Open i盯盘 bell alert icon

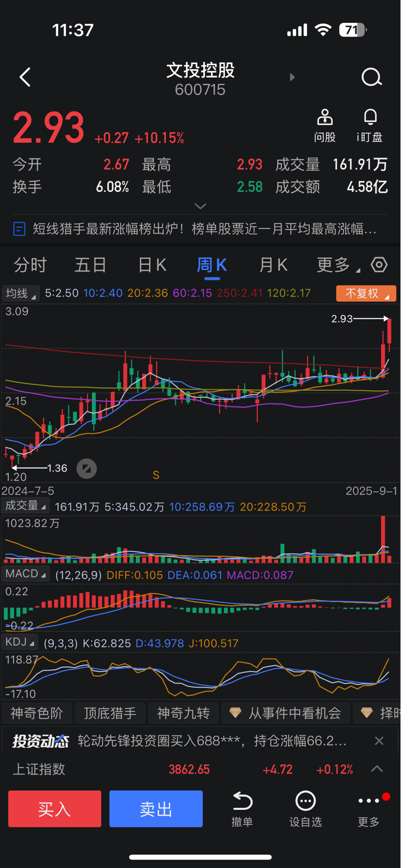click(x=370, y=117)
